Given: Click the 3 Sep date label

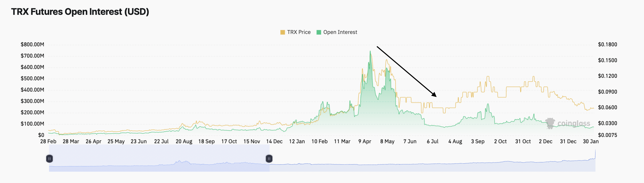Looking at the screenshot, I should 478,142.
